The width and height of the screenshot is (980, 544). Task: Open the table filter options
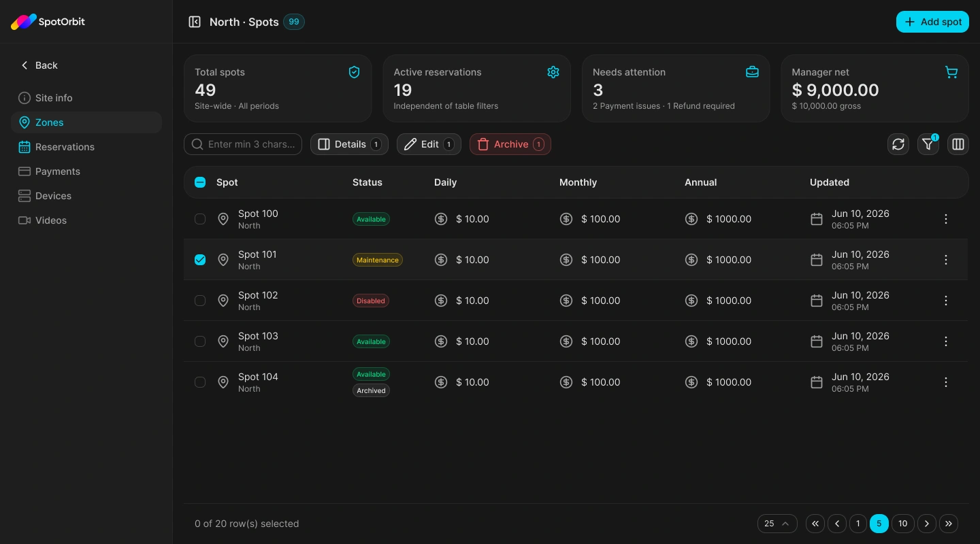coord(928,144)
